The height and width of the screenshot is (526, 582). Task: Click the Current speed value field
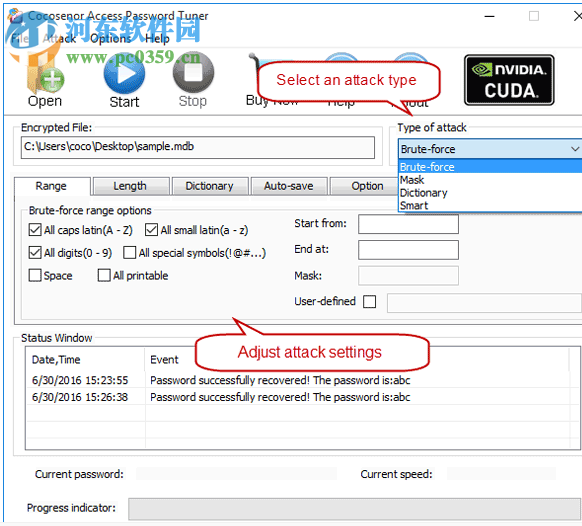(x=501, y=474)
